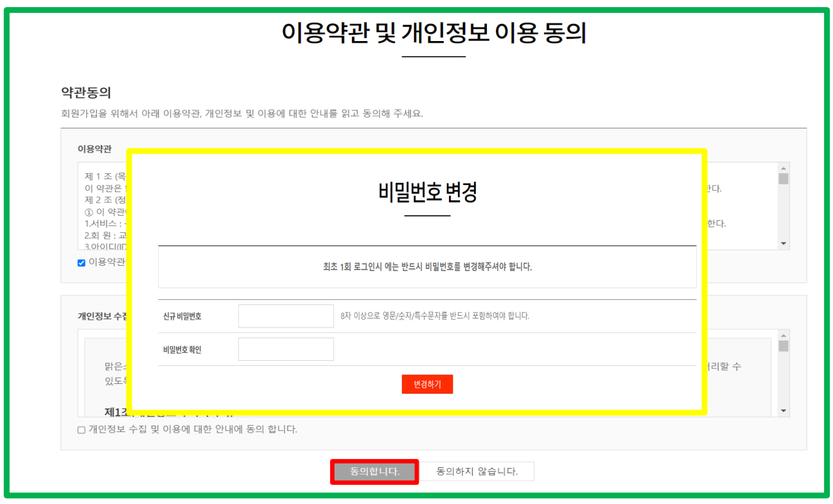Click the 이용약관 및 개인정보 이용 동의 page title
Screen dimensions: 833x504
point(434,32)
